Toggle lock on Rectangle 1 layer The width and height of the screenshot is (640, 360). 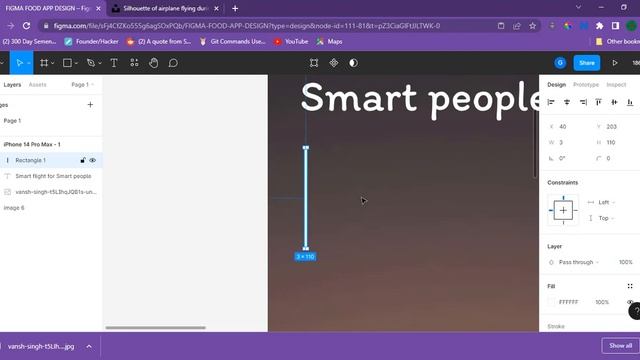tap(83, 160)
